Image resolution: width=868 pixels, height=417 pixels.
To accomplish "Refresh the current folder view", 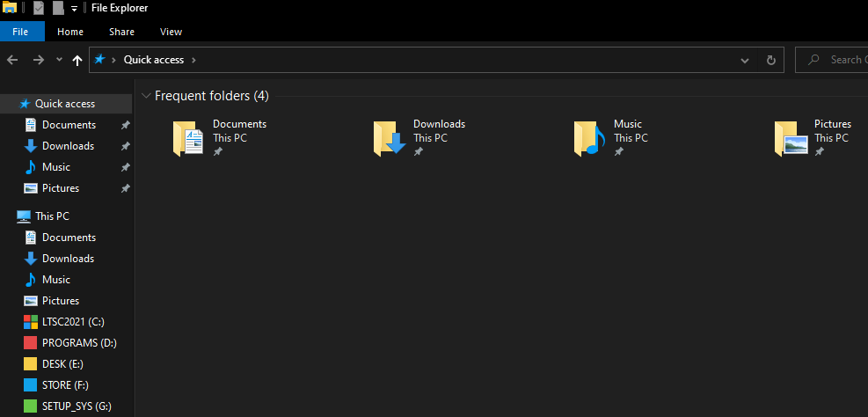I will point(770,60).
